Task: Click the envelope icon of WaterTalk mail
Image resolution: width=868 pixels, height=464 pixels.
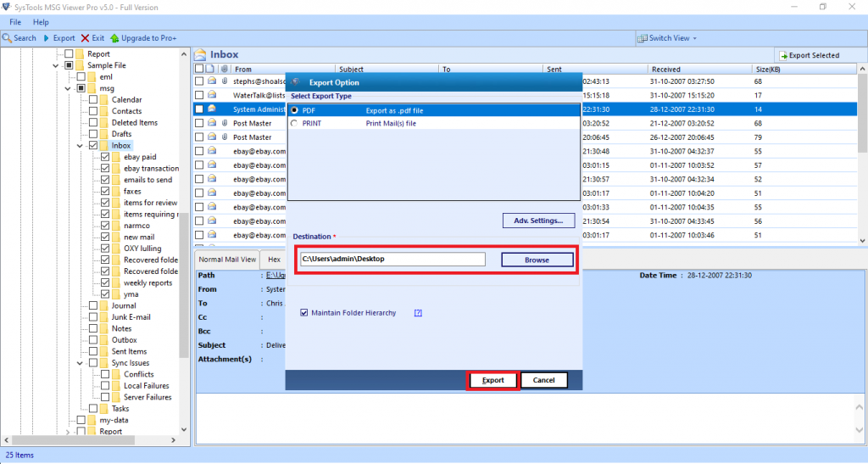Action: coord(211,95)
